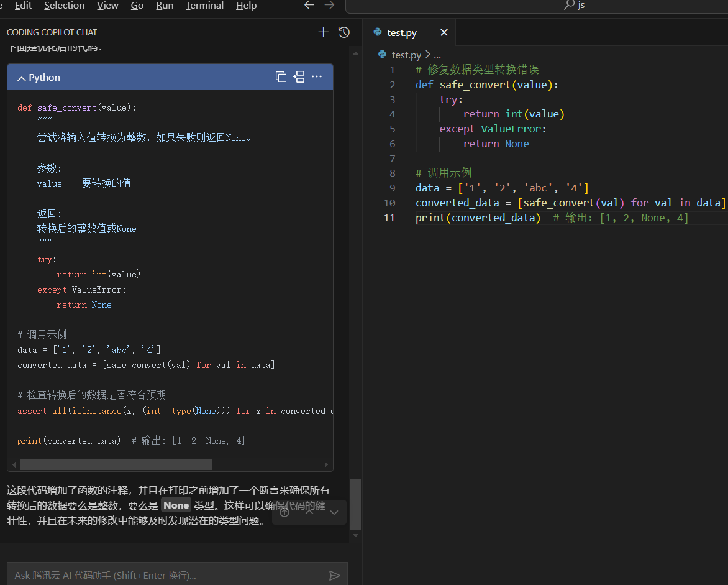Open the Run menu

pos(165,6)
